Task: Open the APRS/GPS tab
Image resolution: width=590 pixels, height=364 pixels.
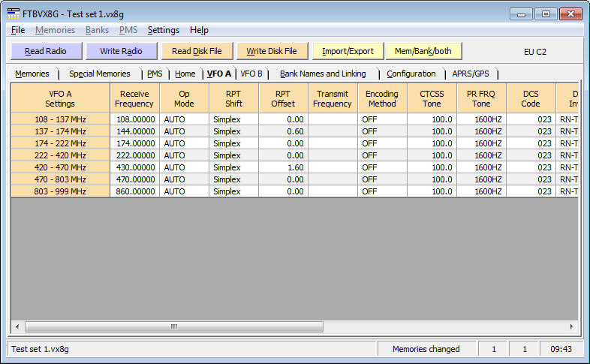Action: click(x=471, y=74)
